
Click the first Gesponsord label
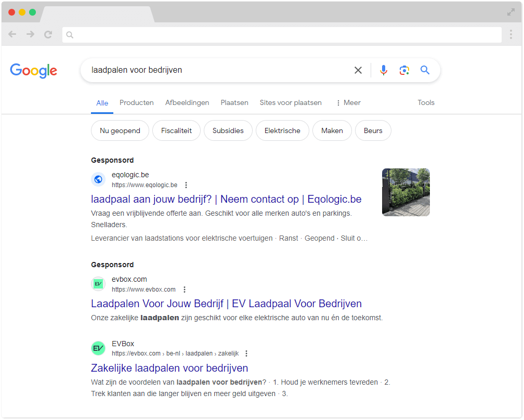pyautogui.click(x=112, y=161)
